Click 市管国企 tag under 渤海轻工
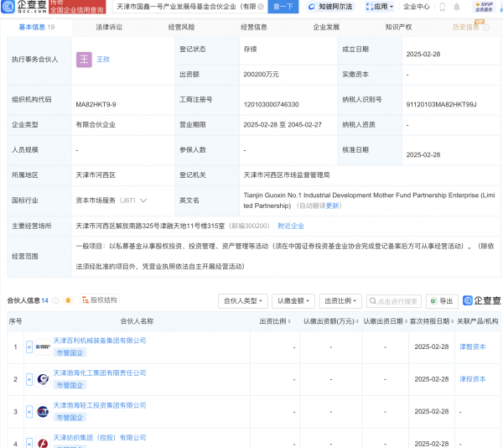This screenshot has height=448, width=503. click(70, 418)
